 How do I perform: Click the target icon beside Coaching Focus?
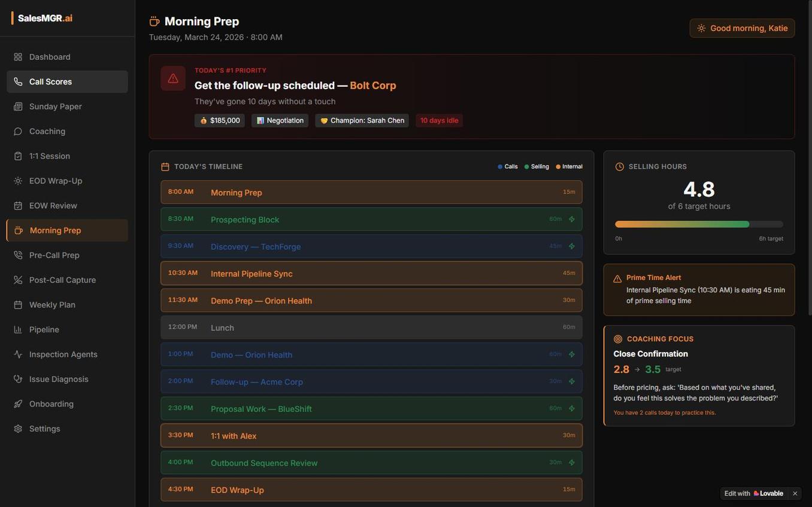coord(618,339)
